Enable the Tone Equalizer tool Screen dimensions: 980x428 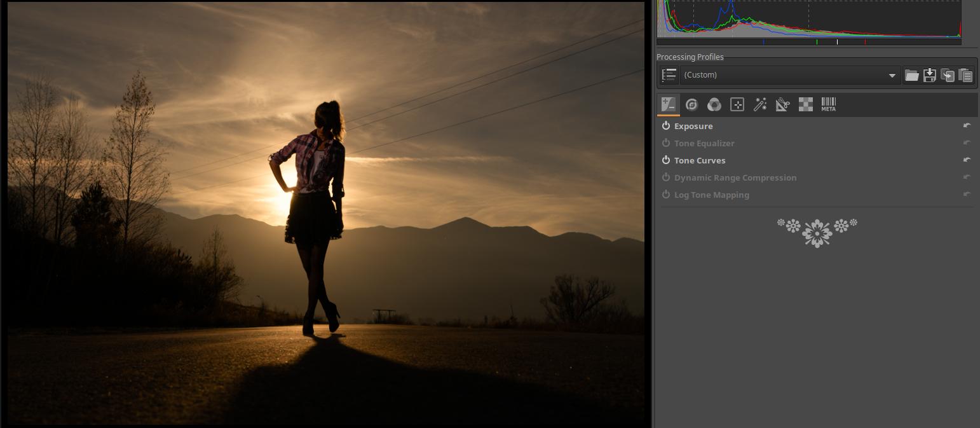[x=666, y=143]
